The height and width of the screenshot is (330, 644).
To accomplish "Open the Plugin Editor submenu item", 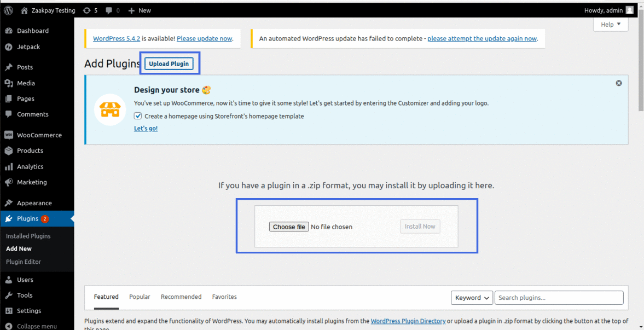I will point(24,262).
